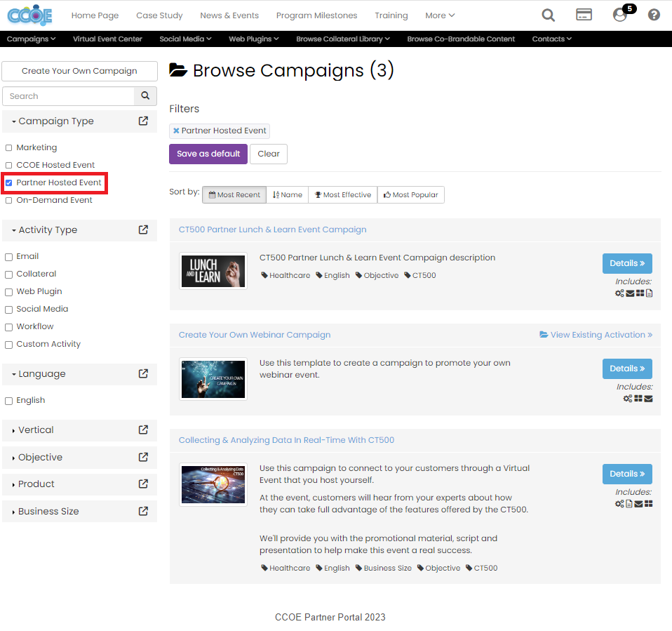Open View Existing Activation link
The width and height of the screenshot is (672, 631).
596,335
